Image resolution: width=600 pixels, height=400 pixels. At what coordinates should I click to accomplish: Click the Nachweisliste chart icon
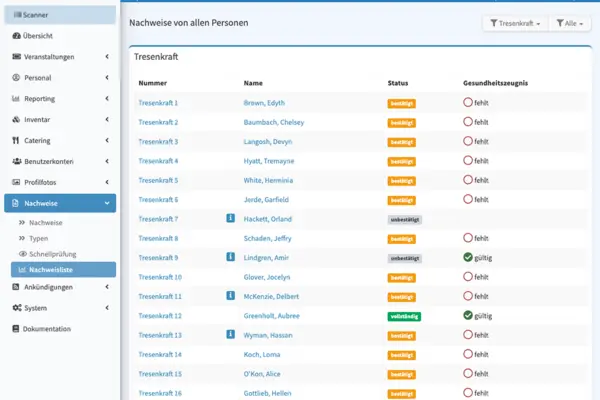pos(22,270)
